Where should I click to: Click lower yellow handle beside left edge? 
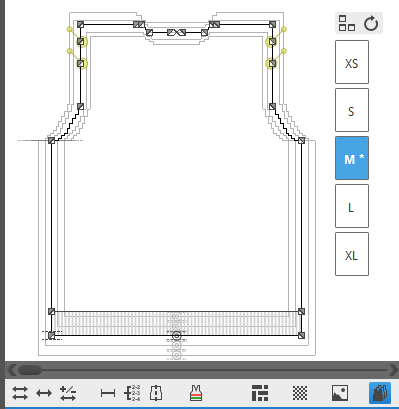tap(70, 51)
